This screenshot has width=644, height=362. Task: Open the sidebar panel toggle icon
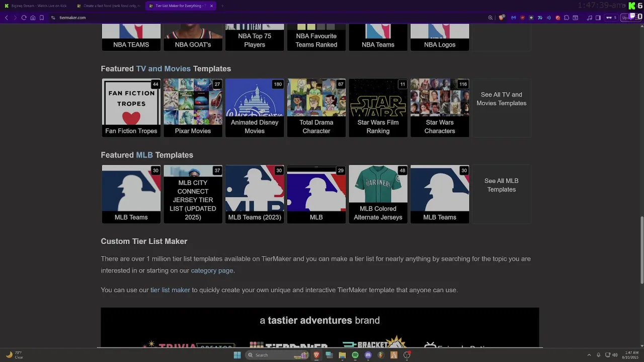[x=598, y=18]
